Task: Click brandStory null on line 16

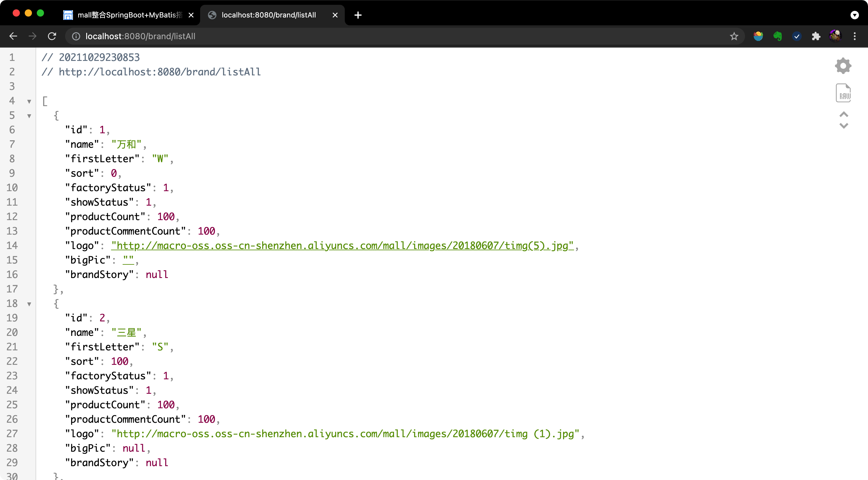Action: [x=157, y=275]
